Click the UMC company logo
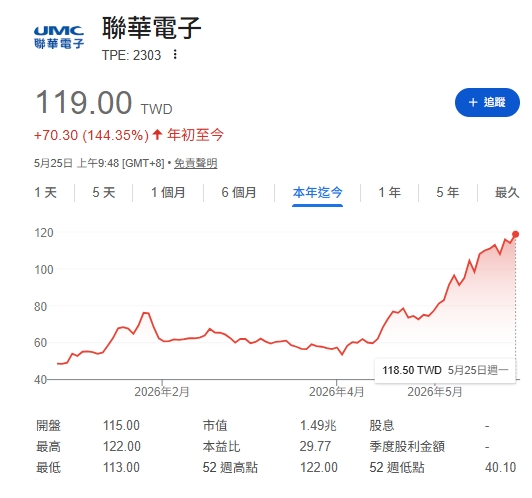Viewport: 532px width, 498px height. click(59, 37)
